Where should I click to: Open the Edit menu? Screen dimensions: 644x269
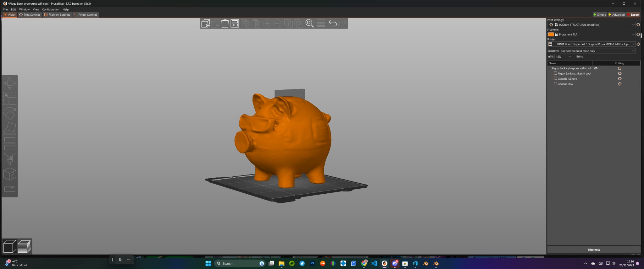point(13,9)
